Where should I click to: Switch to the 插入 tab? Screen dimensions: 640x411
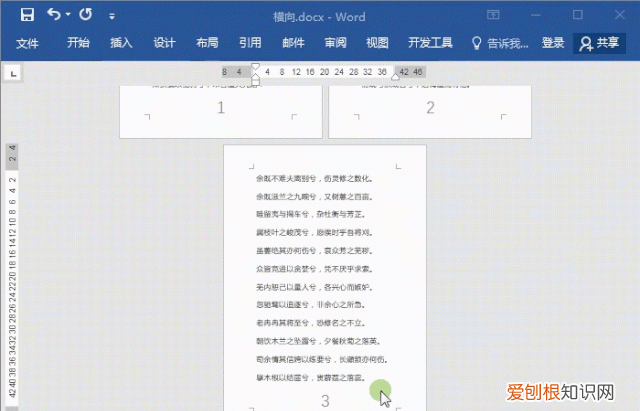[121, 43]
